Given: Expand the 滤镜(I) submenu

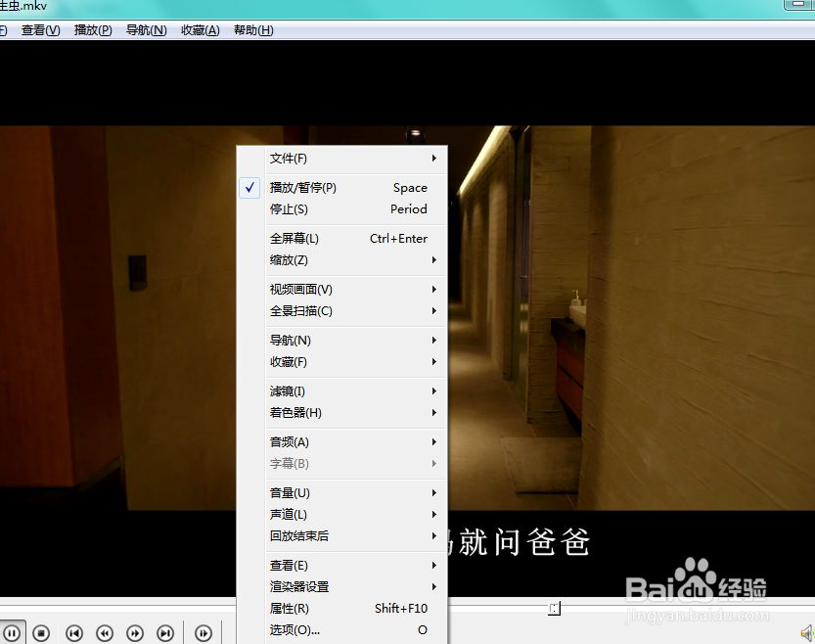Looking at the screenshot, I should pyautogui.click(x=343, y=391).
